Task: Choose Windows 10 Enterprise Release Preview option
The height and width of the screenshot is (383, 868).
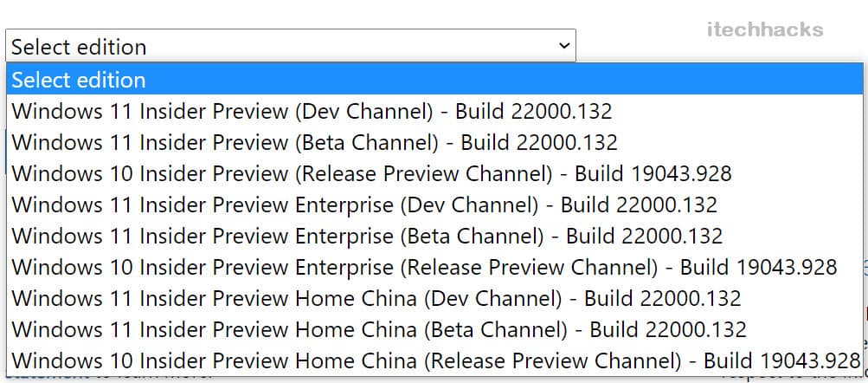Action: tap(424, 267)
